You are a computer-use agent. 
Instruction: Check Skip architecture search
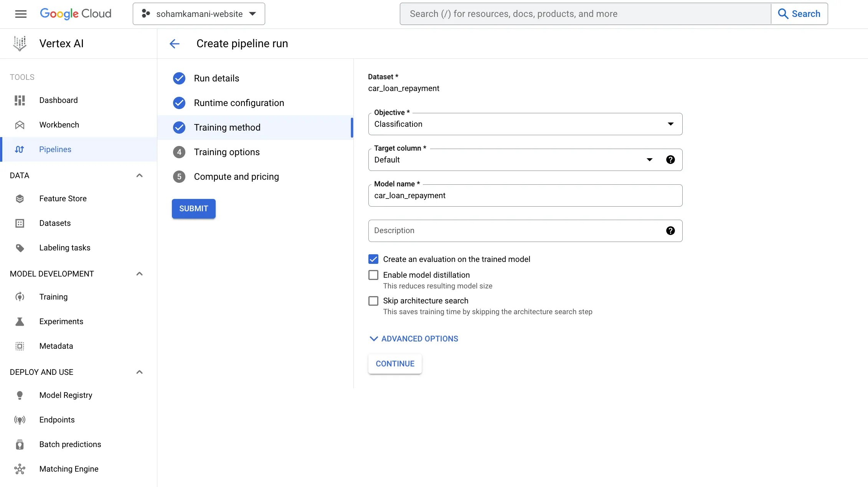pyautogui.click(x=373, y=301)
